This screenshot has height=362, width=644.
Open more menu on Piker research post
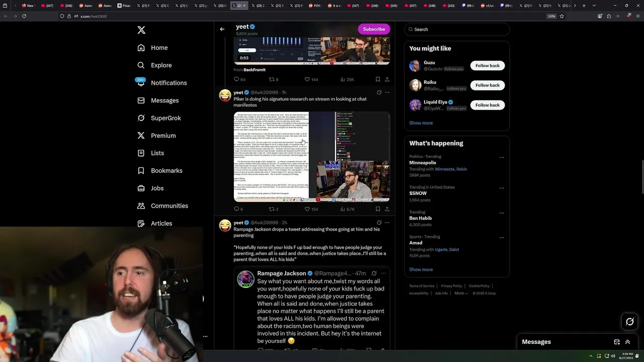pyautogui.click(x=387, y=93)
